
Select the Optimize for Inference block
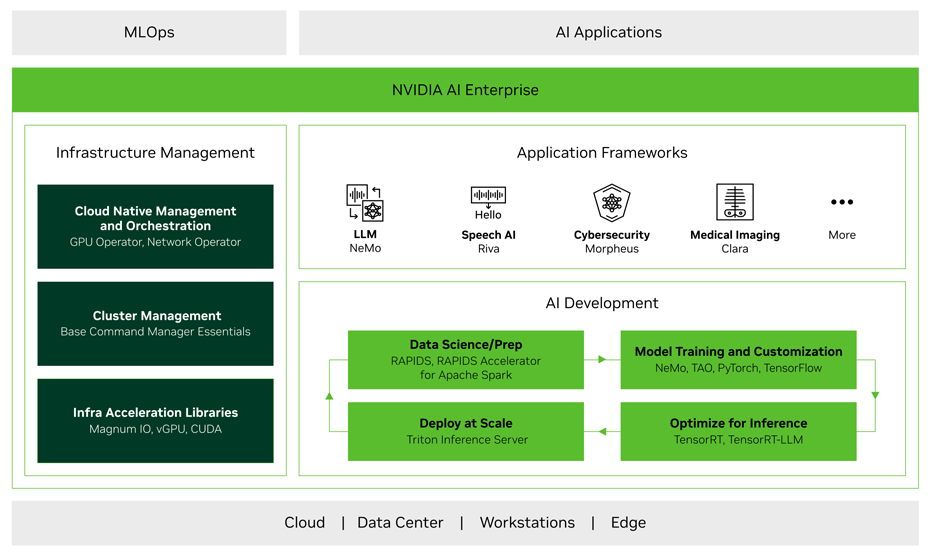click(x=739, y=432)
